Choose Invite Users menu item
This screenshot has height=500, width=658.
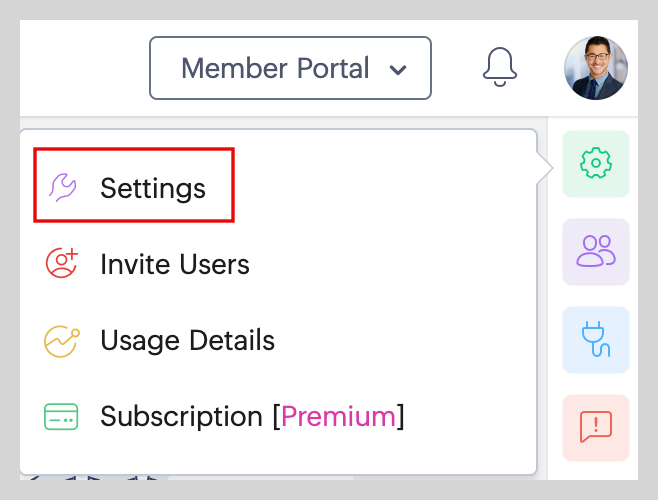coord(174,264)
